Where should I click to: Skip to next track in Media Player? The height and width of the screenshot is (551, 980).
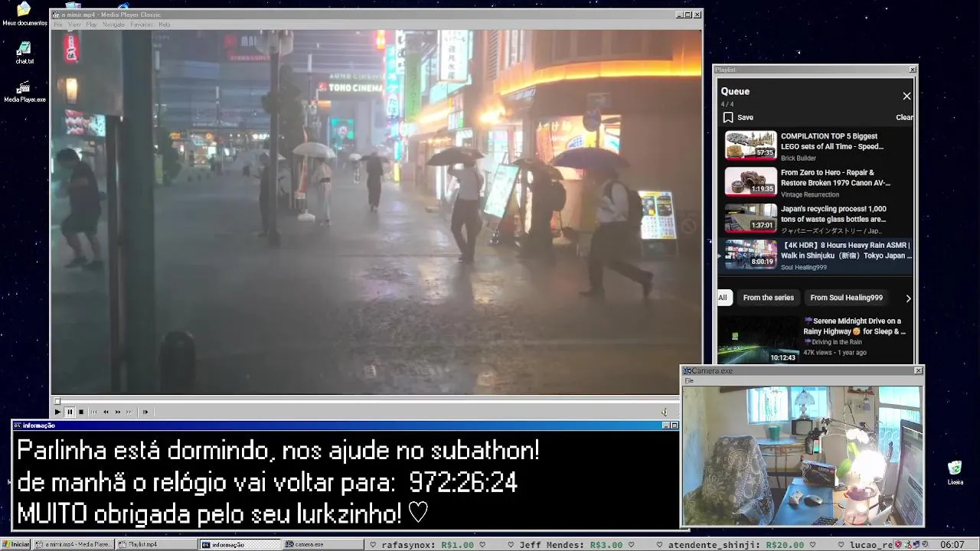129,412
